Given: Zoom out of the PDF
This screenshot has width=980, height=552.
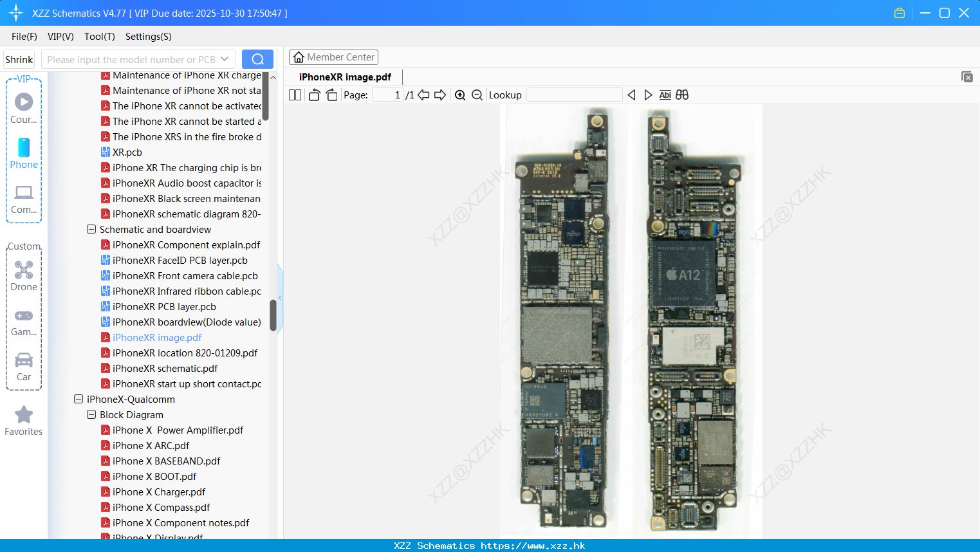Looking at the screenshot, I should pos(477,95).
